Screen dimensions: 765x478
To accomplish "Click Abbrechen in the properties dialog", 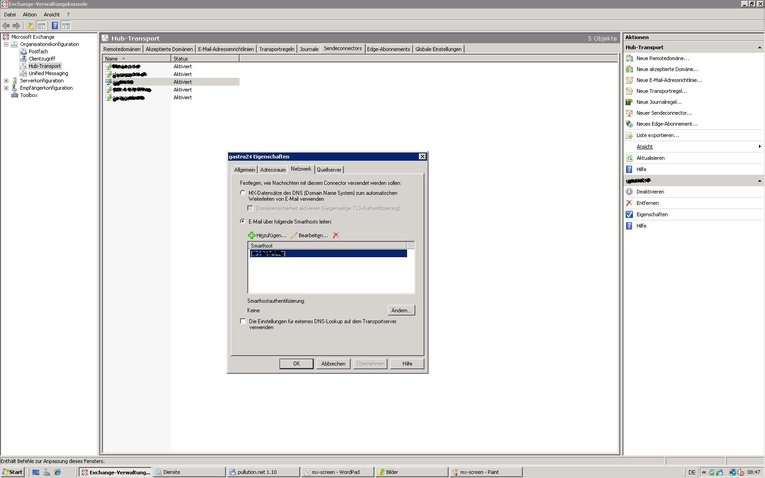I will coord(333,364).
